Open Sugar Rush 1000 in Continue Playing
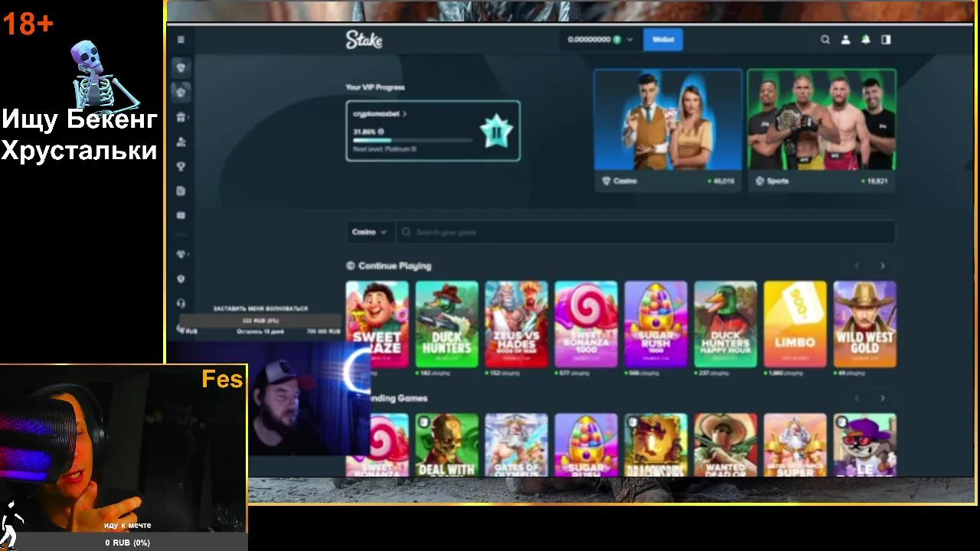The width and height of the screenshot is (980, 551). 655,324
